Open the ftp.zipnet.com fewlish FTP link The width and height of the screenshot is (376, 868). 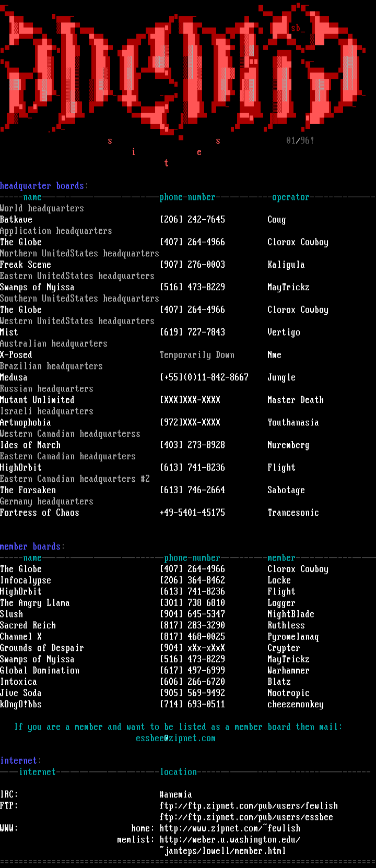tap(249, 806)
